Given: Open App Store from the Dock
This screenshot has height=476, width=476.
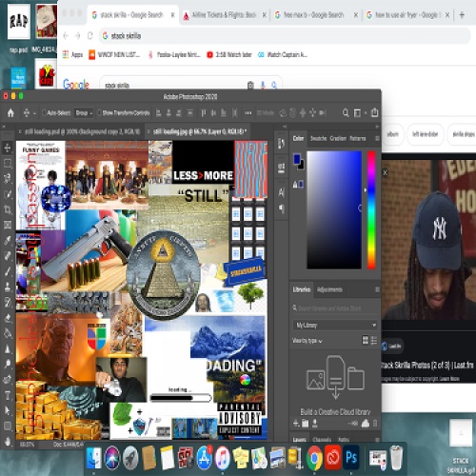Looking at the screenshot, I should (204, 458).
